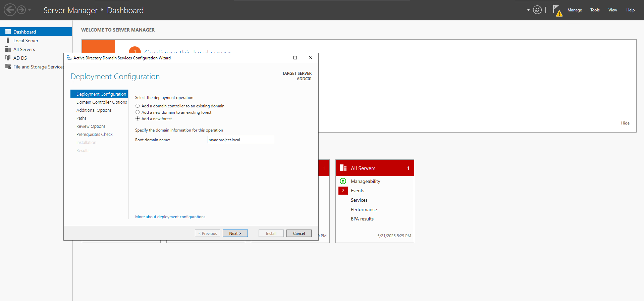Click the Root domain name input field
The width and height of the screenshot is (644, 301).
click(241, 140)
